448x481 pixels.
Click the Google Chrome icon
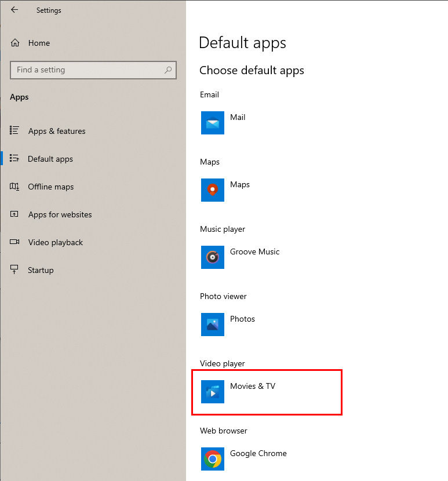[213, 458]
